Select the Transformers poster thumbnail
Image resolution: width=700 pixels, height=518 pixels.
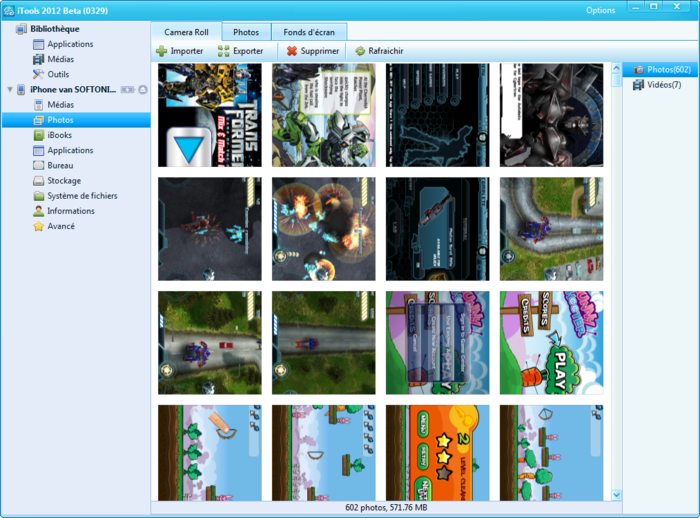209,115
